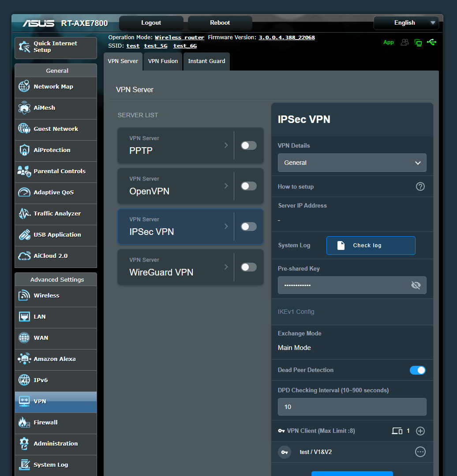Click the WAN globe icon

[x=24, y=338]
